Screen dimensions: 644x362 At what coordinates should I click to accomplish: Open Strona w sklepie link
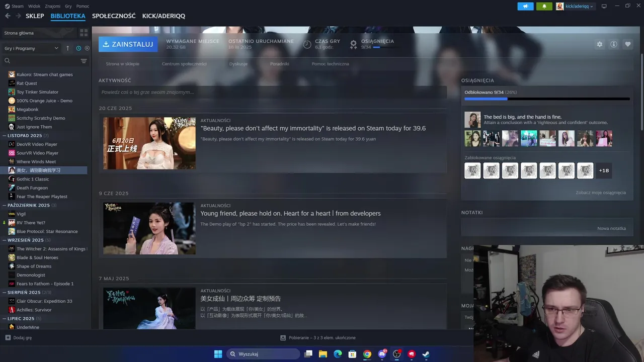click(122, 64)
